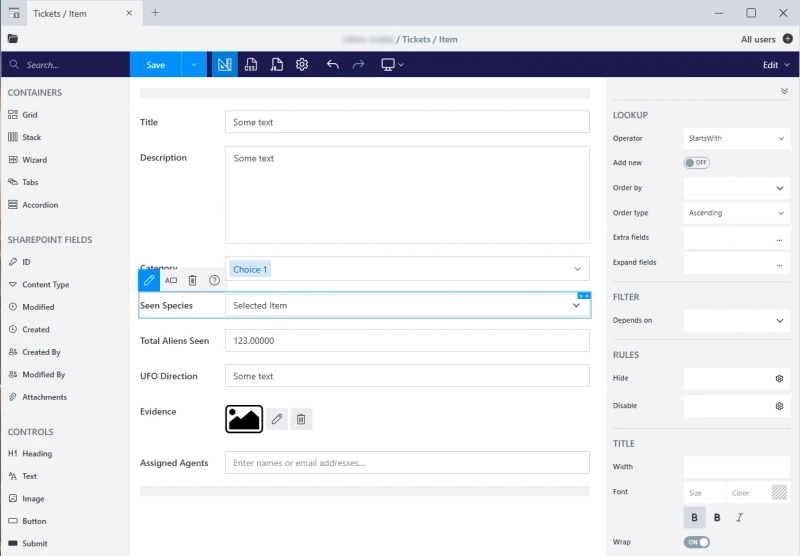Toggle the Wrap switch

point(696,542)
